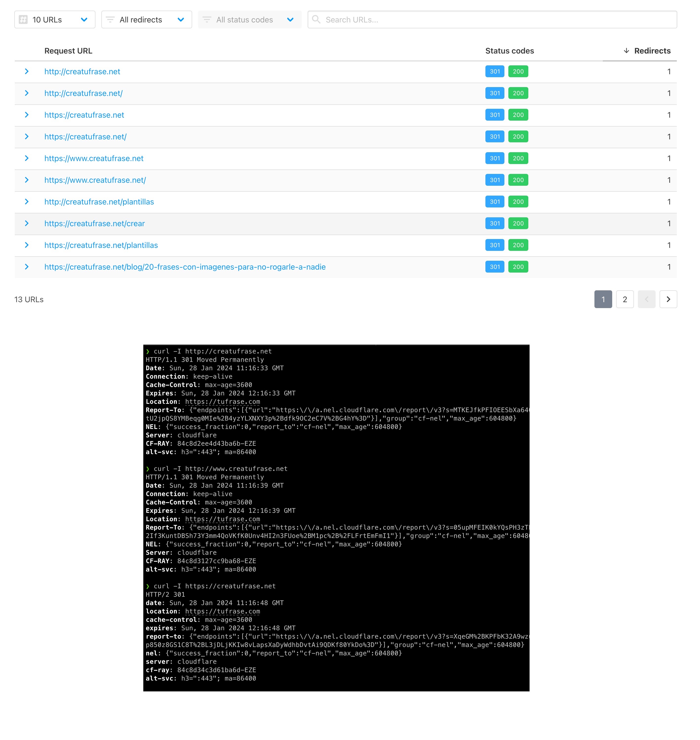This screenshot has width=700, height=740.
Task: Click the Request URL column header
Action: (68, 51)
